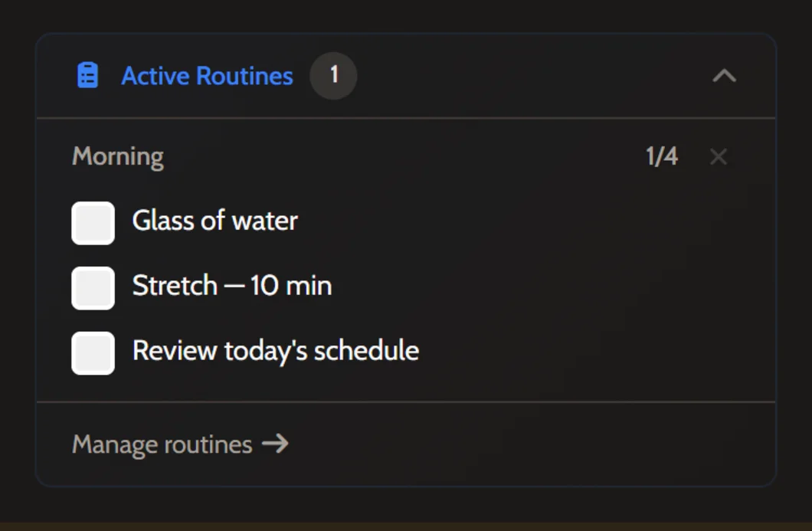Mark Stretch — 10 min as complete
This screenshot has width=812, height=531.
pos(93,288)
